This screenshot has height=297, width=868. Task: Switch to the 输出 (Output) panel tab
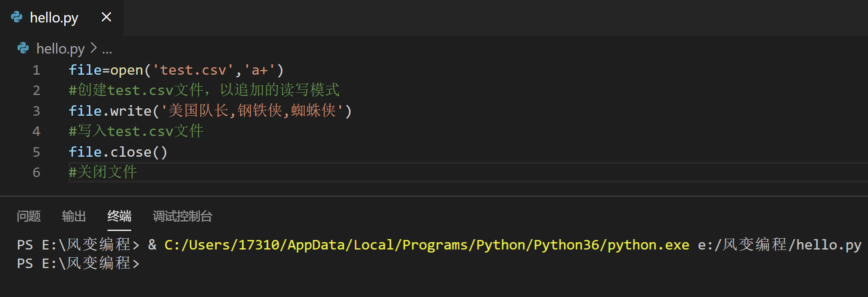click(74, 216)
